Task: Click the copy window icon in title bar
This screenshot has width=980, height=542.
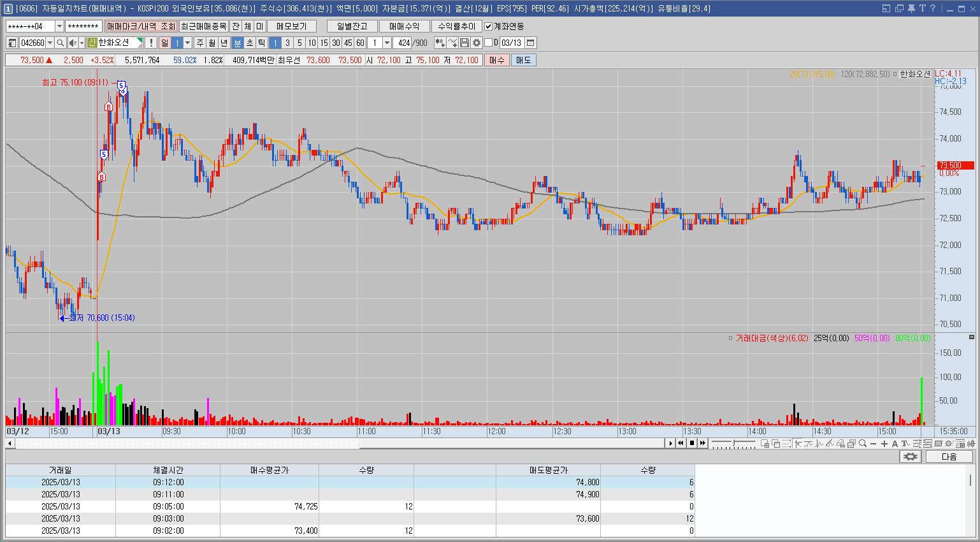Action: [x=899, y=8]
